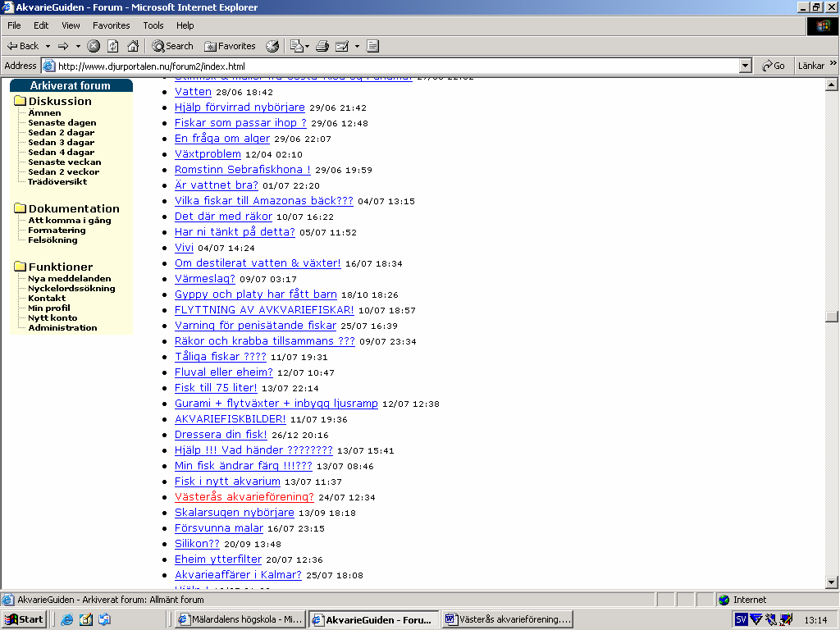This screenshot has width=840, height=630.
Task: Expand the Länkar toolbar chevron
Action: click(833, 63)
